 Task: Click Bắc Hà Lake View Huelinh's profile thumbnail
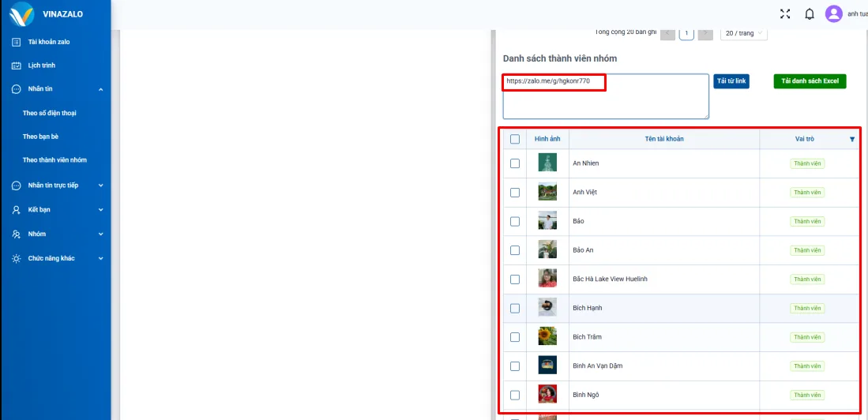[547, 279]
